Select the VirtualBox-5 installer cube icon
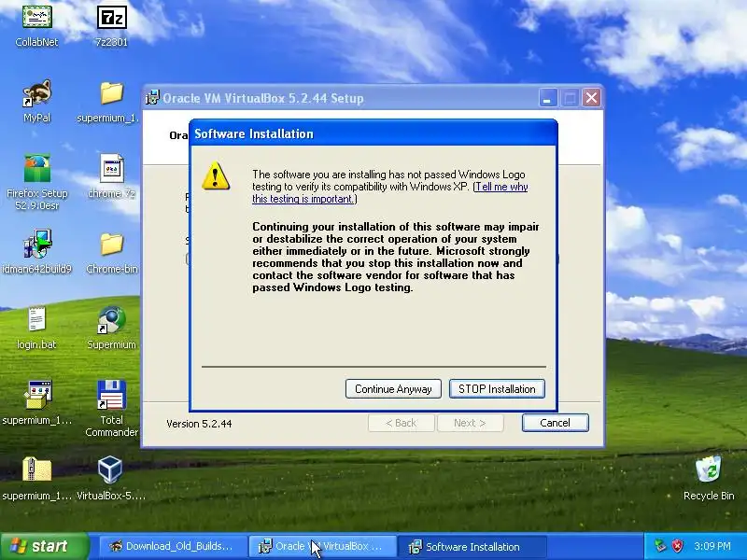 pos(110,469)
